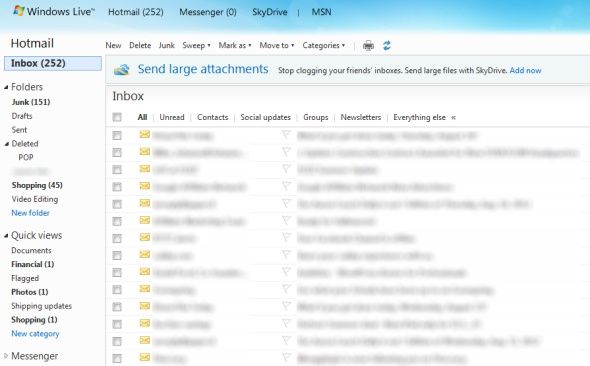Compose with the New button

pyautogui.click(x=113, y=46)
